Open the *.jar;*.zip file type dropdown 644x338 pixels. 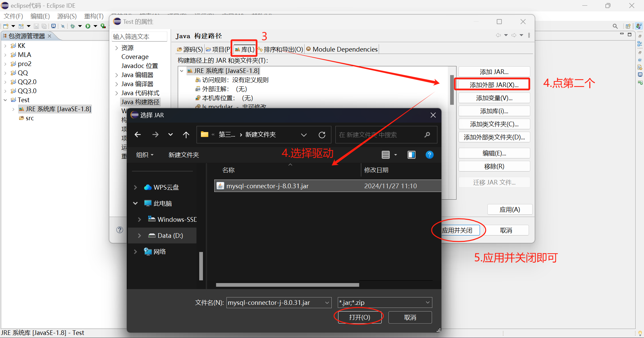[x=428, y=302]
